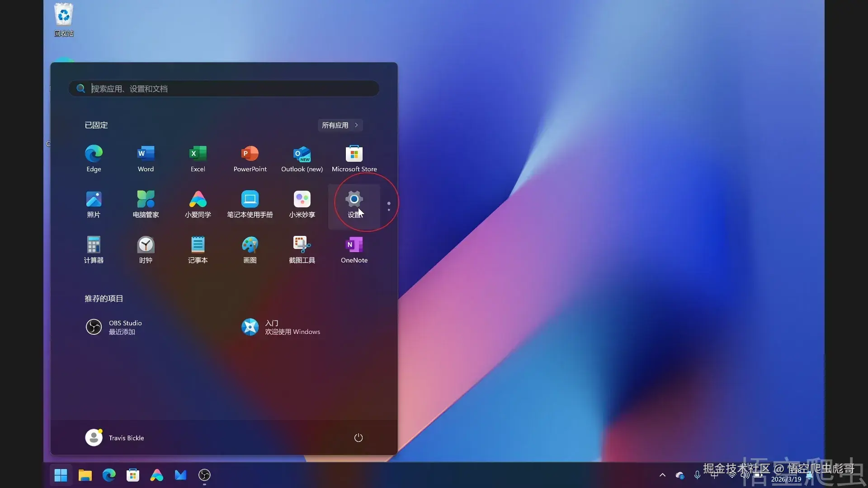868x488 pixels.
Task: Open Outlook (new) app
Action: coord(302,158)
